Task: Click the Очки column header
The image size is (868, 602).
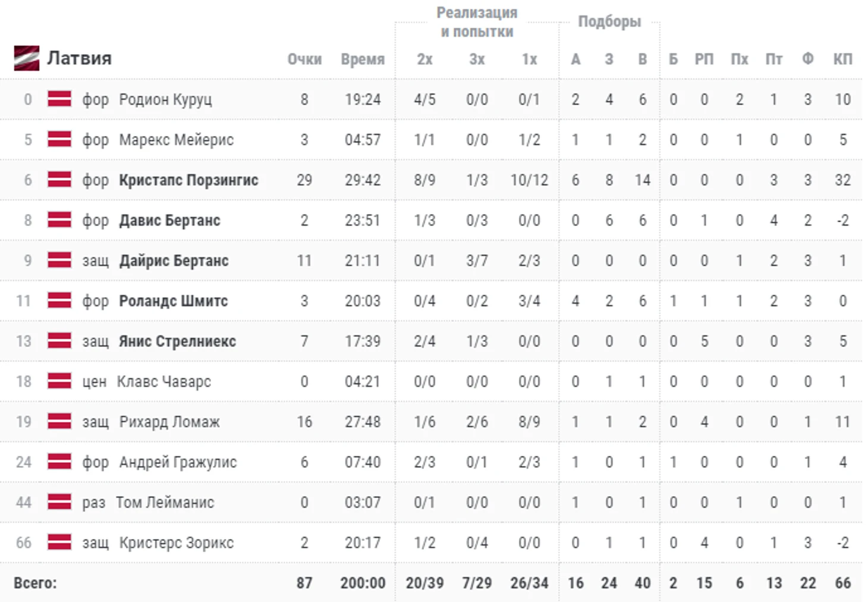Action: 304,59
